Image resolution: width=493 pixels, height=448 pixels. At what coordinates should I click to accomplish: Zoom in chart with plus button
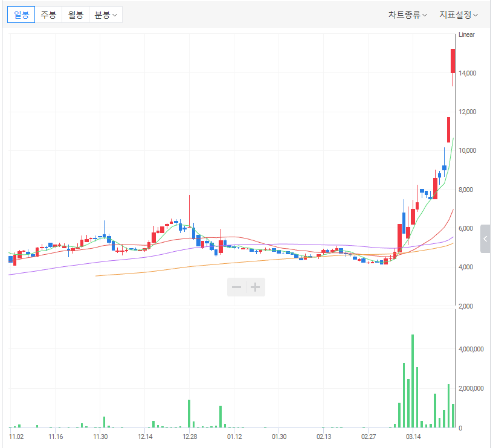256,287
